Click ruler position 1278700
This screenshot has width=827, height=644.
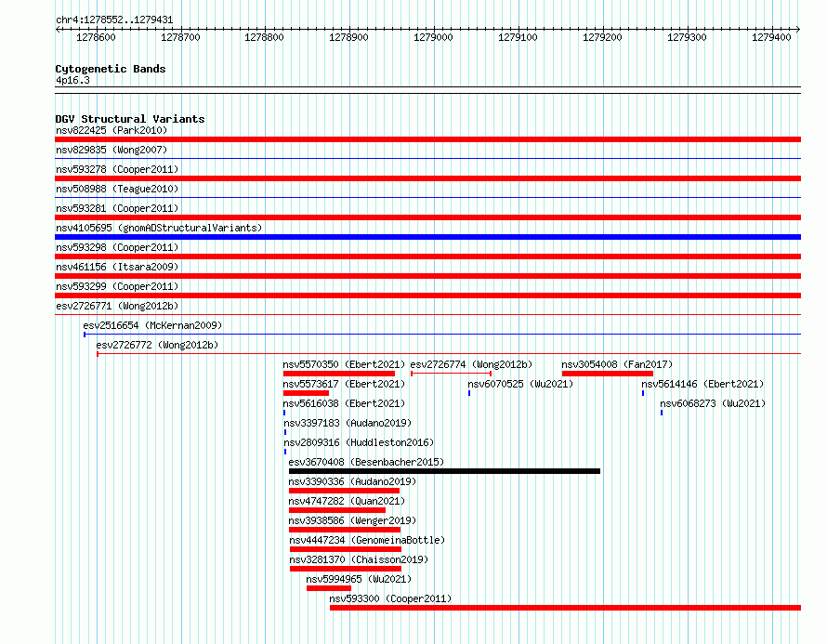click(180, 37)
